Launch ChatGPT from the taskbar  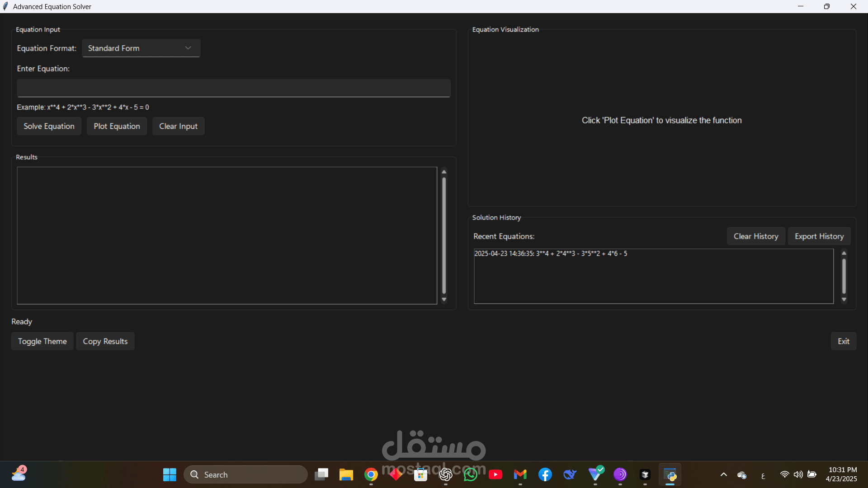(446, 474)
